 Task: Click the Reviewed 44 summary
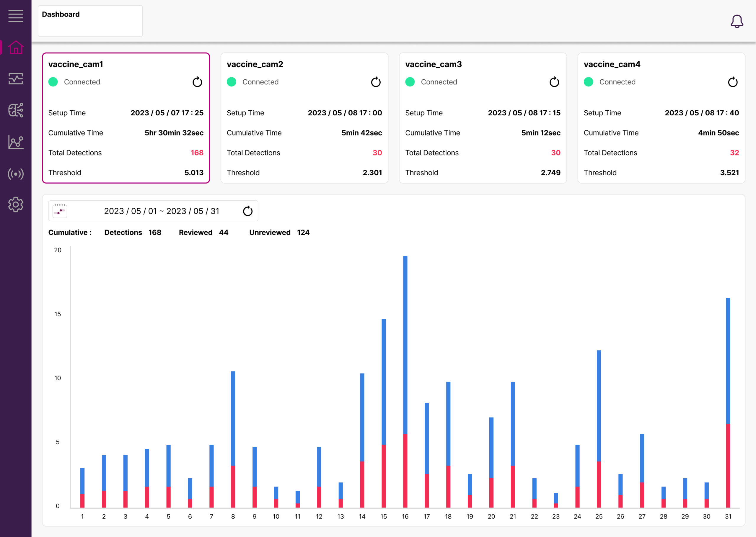click(x=203, y=233)
